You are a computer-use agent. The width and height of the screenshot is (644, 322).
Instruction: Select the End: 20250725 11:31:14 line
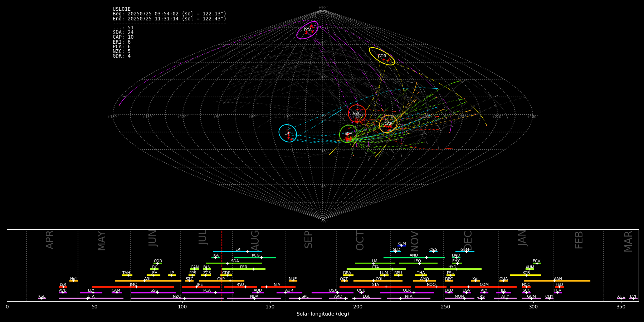coord(170,19)
